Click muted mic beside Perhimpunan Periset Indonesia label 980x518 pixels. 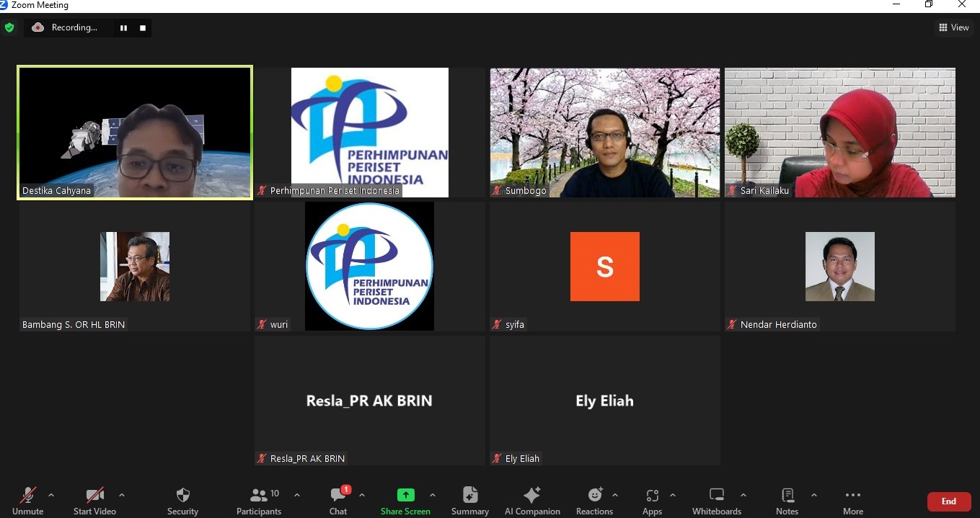point(262,191)
